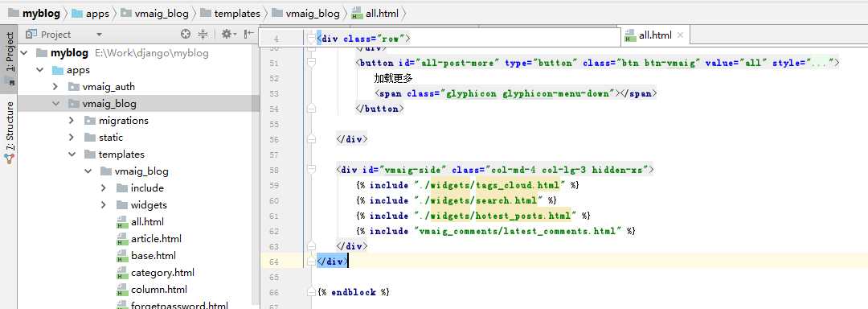Click the migrations folder icon

point(90,121)
